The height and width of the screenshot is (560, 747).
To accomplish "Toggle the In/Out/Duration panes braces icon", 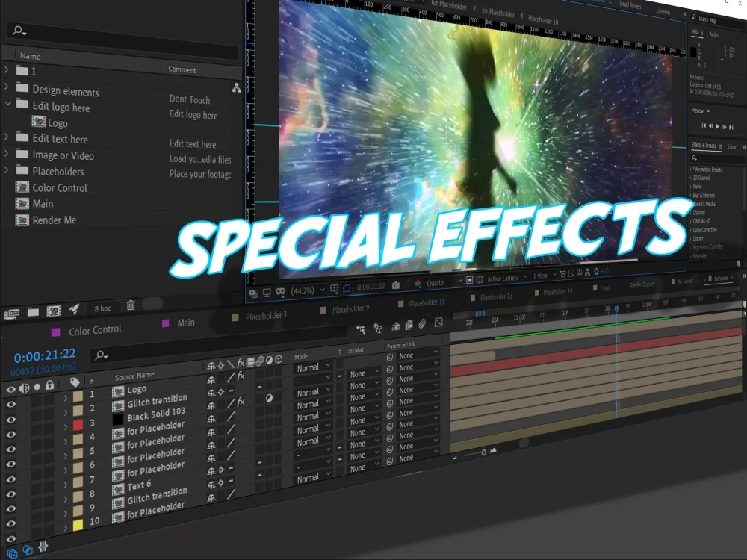I will click(x=43, y=547).
